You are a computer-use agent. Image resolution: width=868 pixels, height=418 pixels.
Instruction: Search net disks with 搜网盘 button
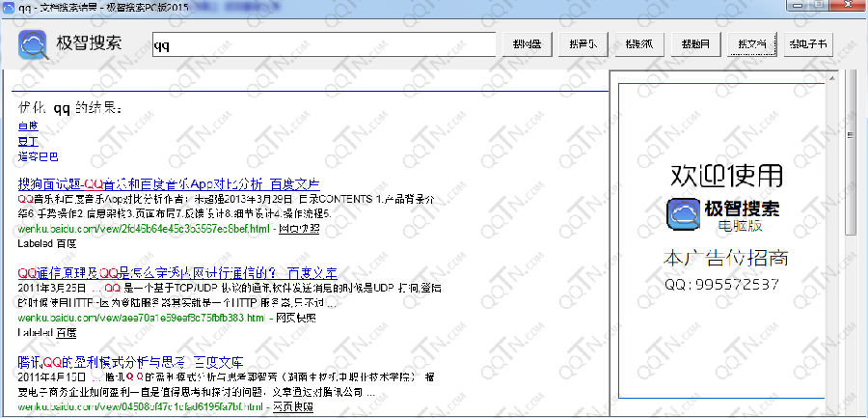(528, 45)
